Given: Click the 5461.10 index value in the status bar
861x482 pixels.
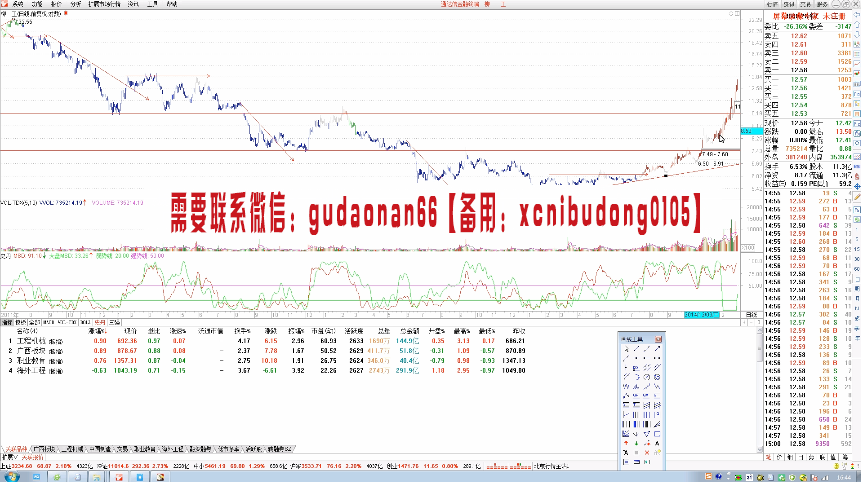Looking at the screenshot, I should tap(215, 466).
